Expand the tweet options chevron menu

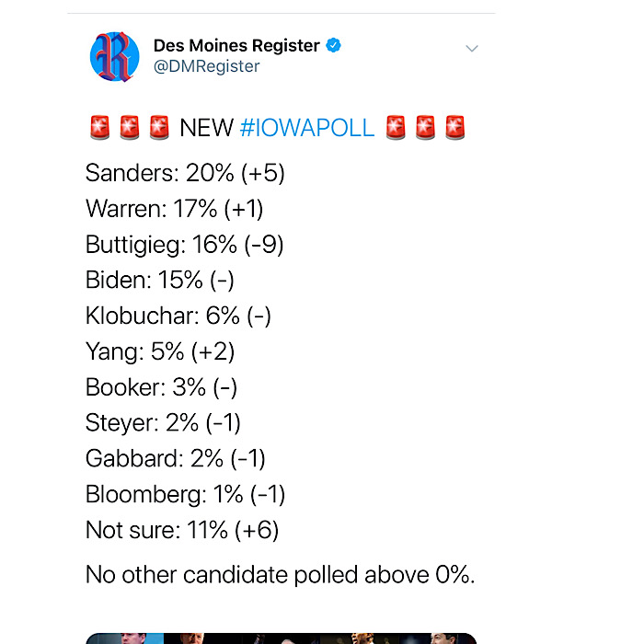472,49
